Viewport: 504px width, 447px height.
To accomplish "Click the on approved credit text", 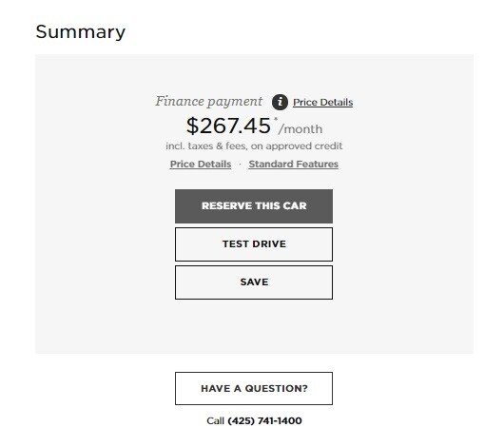I will pos(297,146).
